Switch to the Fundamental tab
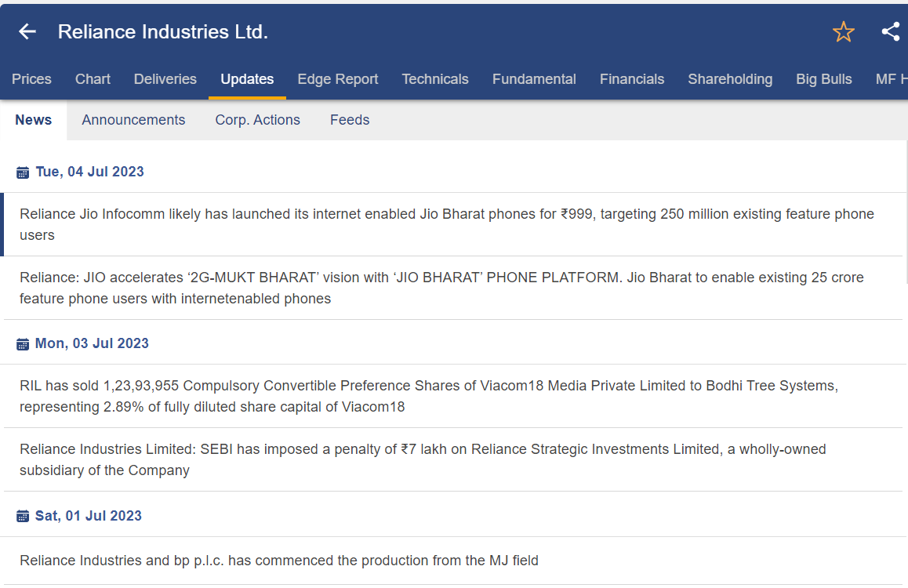Viewport: 908px width, 588px height. 534,79
